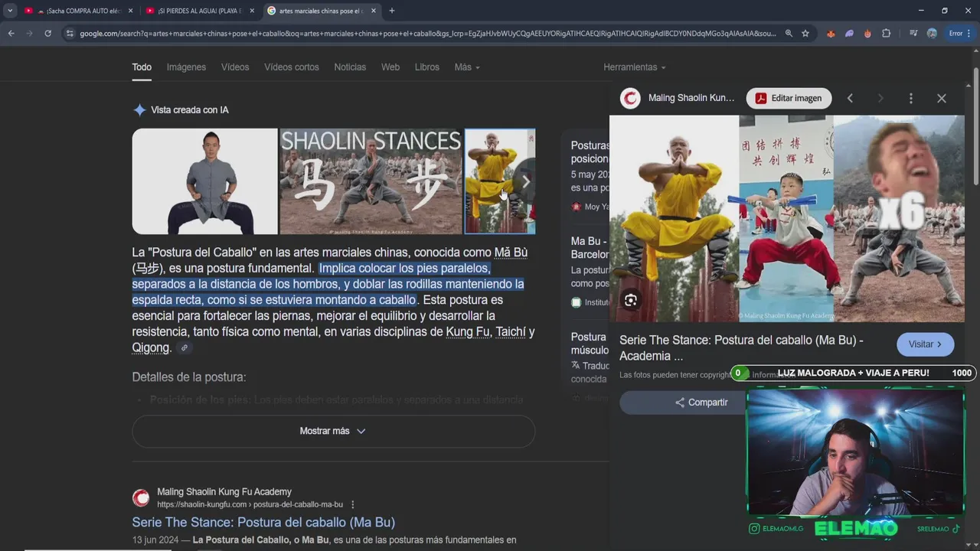The height and width of the screenshot is (551, 980).
Task: Click the Maling Shaolin Kung Fu Academy favicon in results
Action: 141,498
